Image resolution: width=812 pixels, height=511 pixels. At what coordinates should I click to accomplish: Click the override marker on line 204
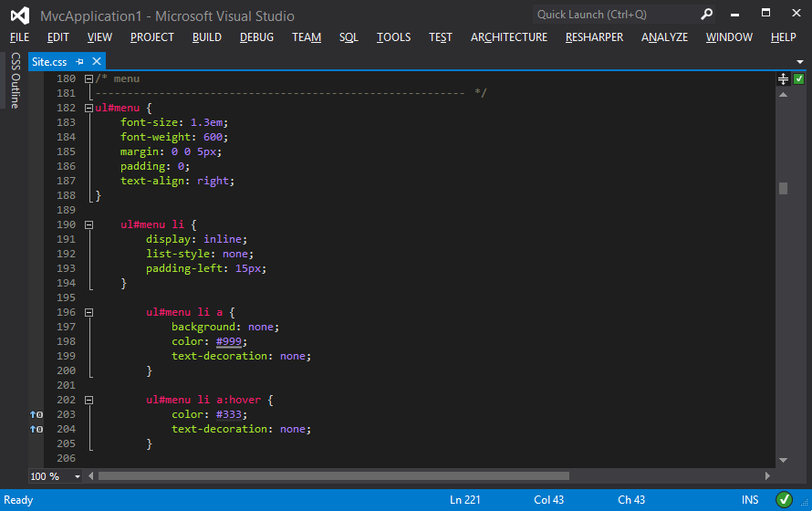click(x=36, y=429)
